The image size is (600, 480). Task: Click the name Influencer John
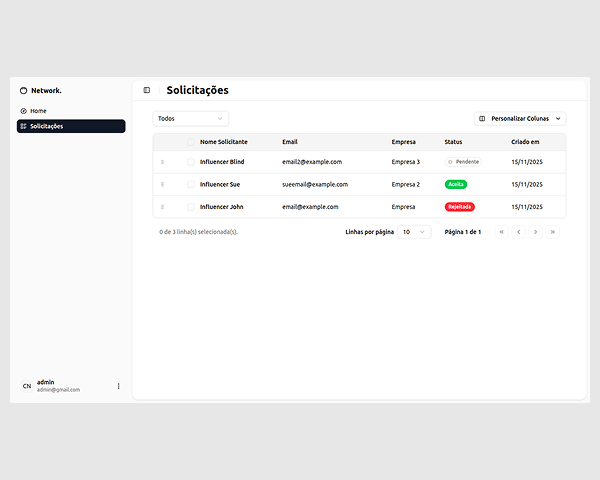coord(221,207)
